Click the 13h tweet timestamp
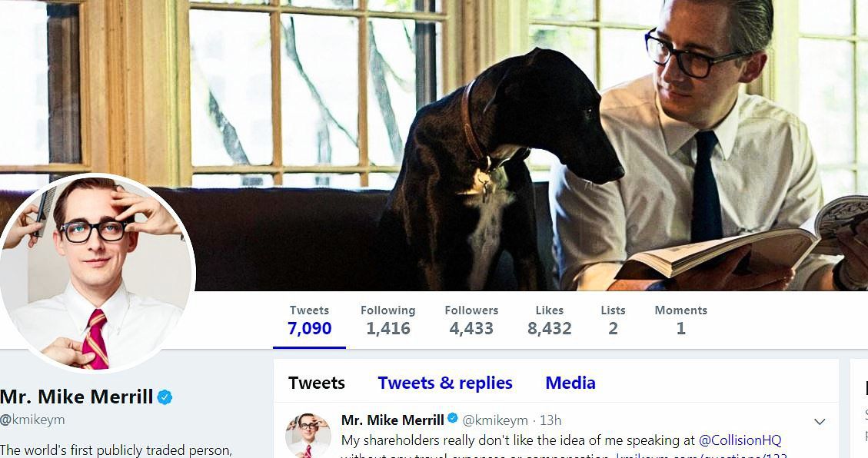The height and width of the screenshot is (458, 868). [x=550, y=420]
